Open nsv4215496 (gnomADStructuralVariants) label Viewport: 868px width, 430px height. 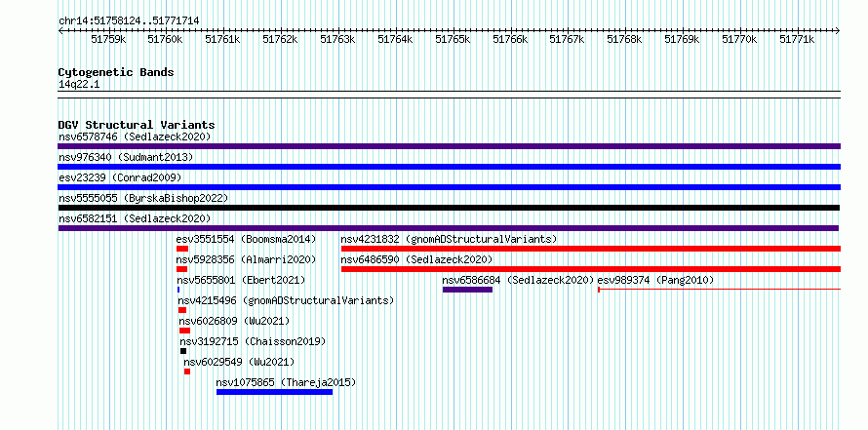[x=286, y=300]
